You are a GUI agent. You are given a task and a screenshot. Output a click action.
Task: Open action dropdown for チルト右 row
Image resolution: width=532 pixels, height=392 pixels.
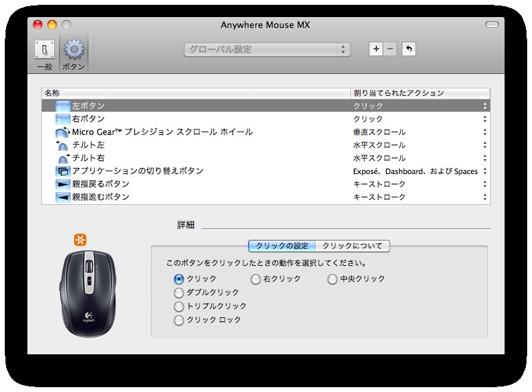[485, 158]
